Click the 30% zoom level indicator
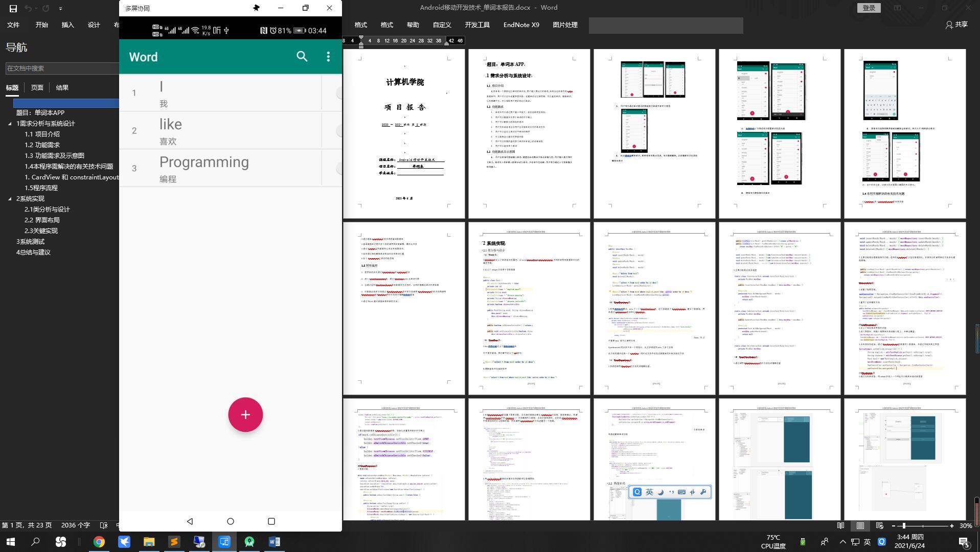 point(966,525)
